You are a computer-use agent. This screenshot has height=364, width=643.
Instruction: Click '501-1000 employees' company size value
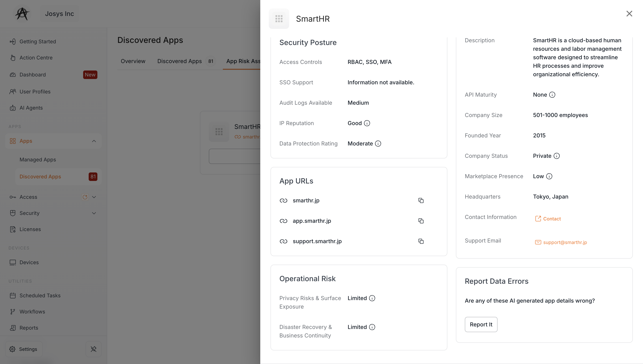coord(560,115)
